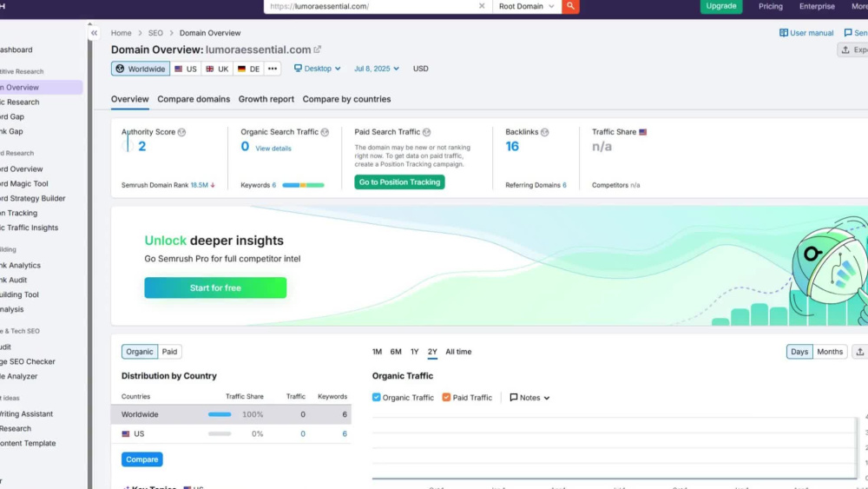Select the Worldwide row in country table

click(x=231, y=414)
